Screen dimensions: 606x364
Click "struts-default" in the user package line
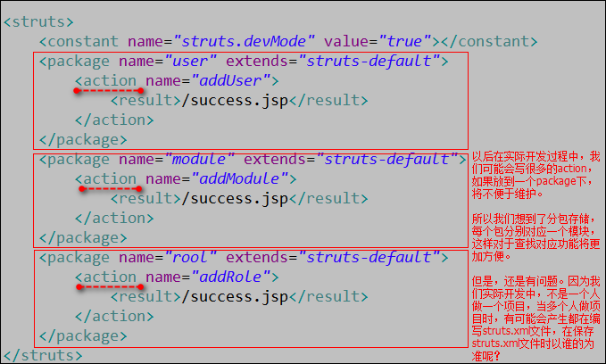coord(369,61)
